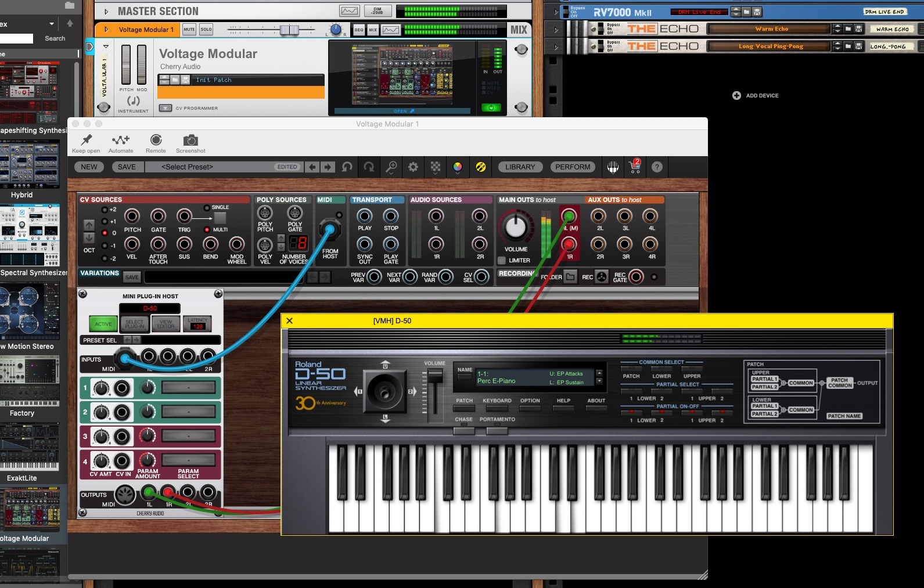Click the checkered cable transparency icon
This screenshot has width=924, height=588.
pos(435,167)
